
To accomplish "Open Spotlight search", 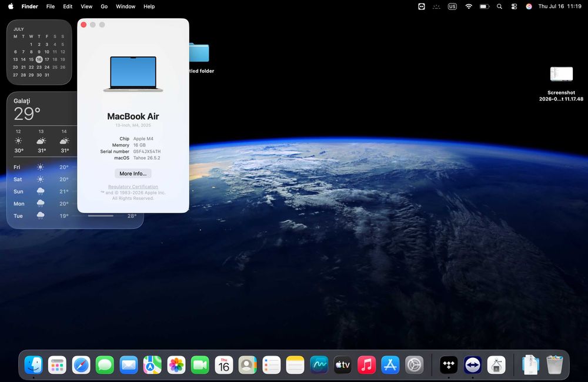I will pyautogui.click(x=499, y=6).
